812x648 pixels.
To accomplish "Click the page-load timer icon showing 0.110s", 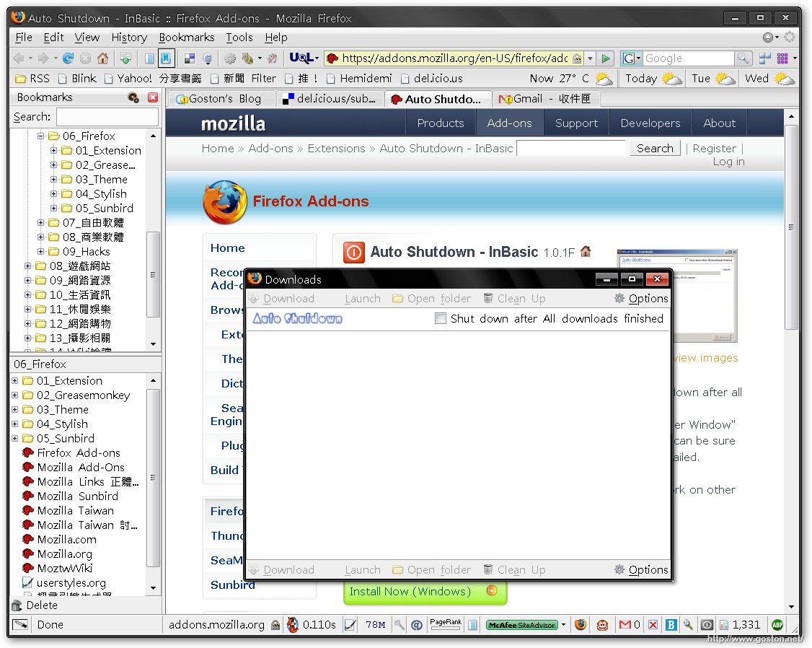I will 293,625.
